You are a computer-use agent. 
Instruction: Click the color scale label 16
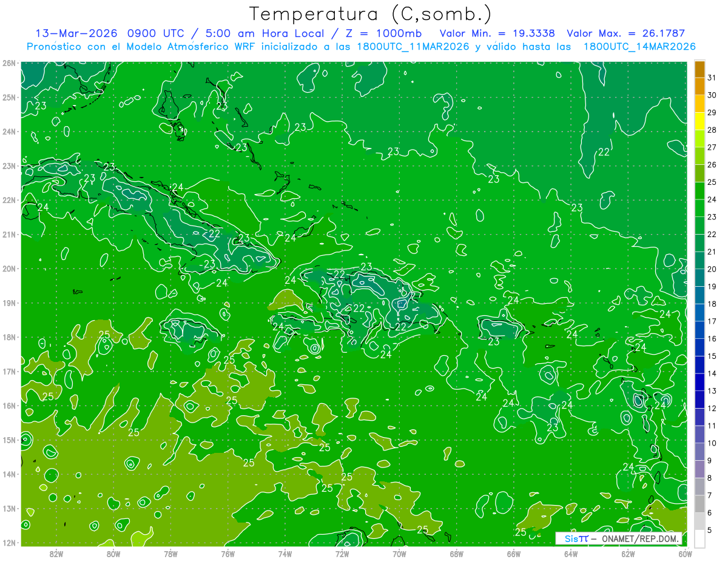[x=711, y=339]
